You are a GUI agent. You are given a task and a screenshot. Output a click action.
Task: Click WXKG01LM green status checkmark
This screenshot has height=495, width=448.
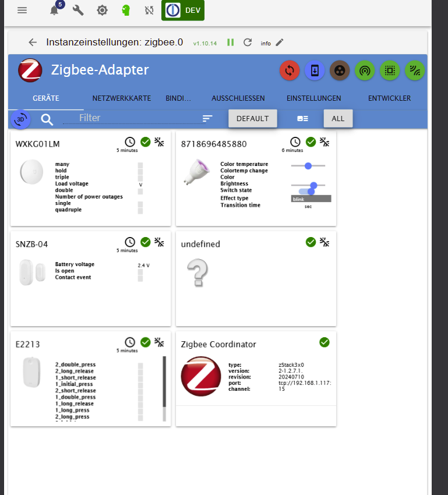[146, 142]
